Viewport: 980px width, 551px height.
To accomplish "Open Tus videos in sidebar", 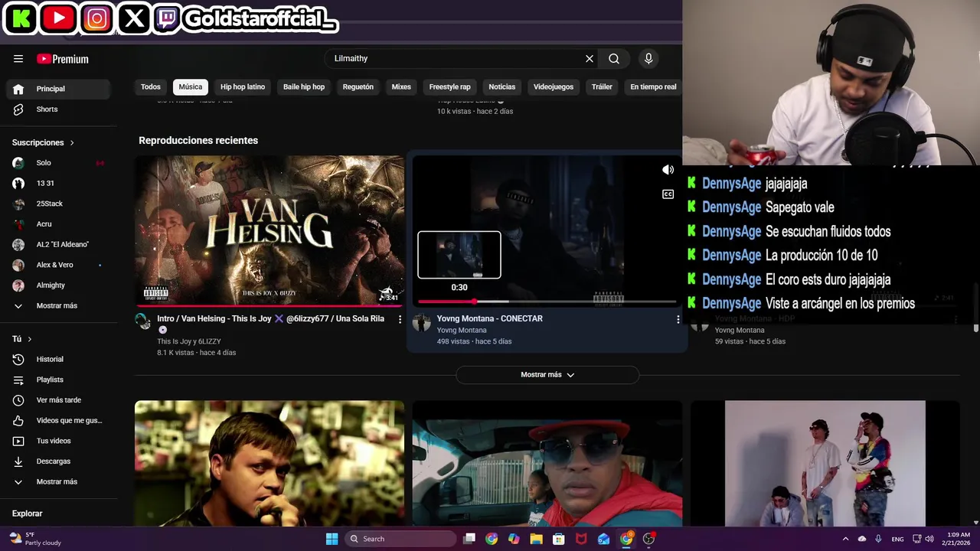I will [x=58, y=441].
